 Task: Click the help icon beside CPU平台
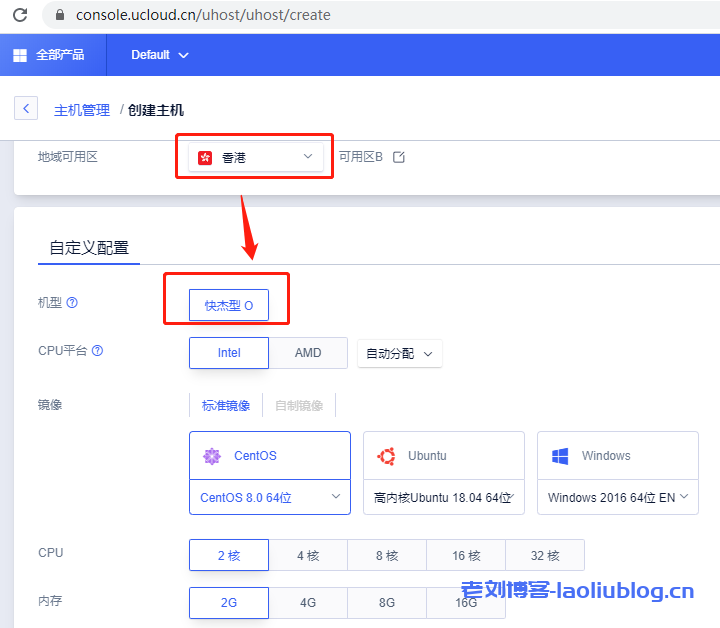pos(97,351)
